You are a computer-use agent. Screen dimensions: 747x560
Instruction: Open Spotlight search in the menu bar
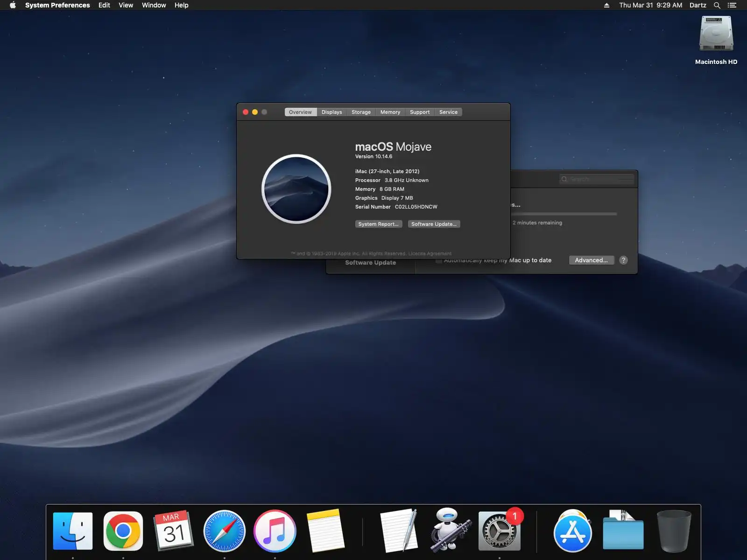tap(717, 5)
